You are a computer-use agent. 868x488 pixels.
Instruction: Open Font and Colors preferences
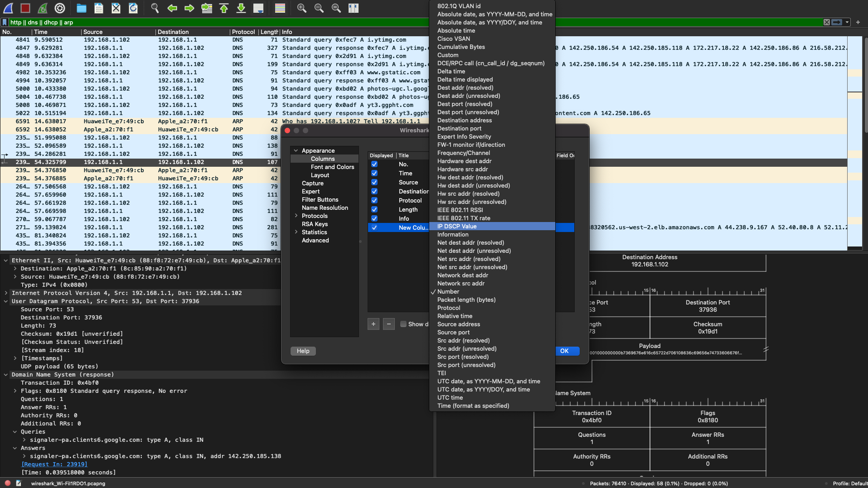[332, 167]
